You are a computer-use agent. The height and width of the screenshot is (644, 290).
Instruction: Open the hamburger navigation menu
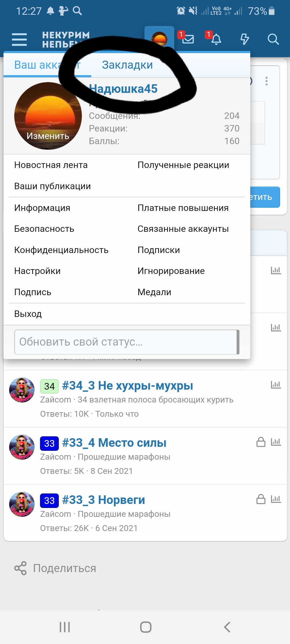(19, 40)
